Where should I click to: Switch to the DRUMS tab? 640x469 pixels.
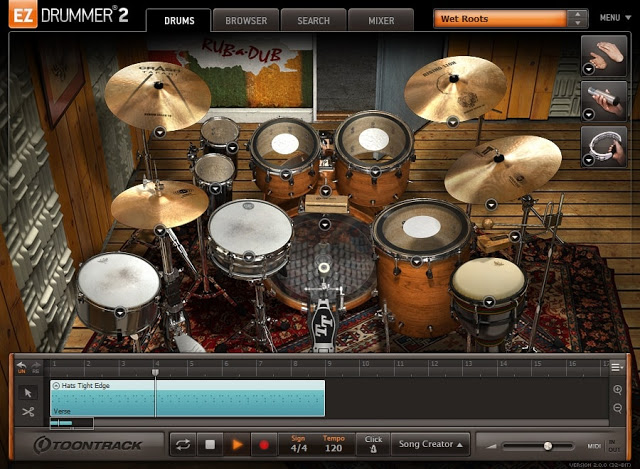click(x=179, y=20)
